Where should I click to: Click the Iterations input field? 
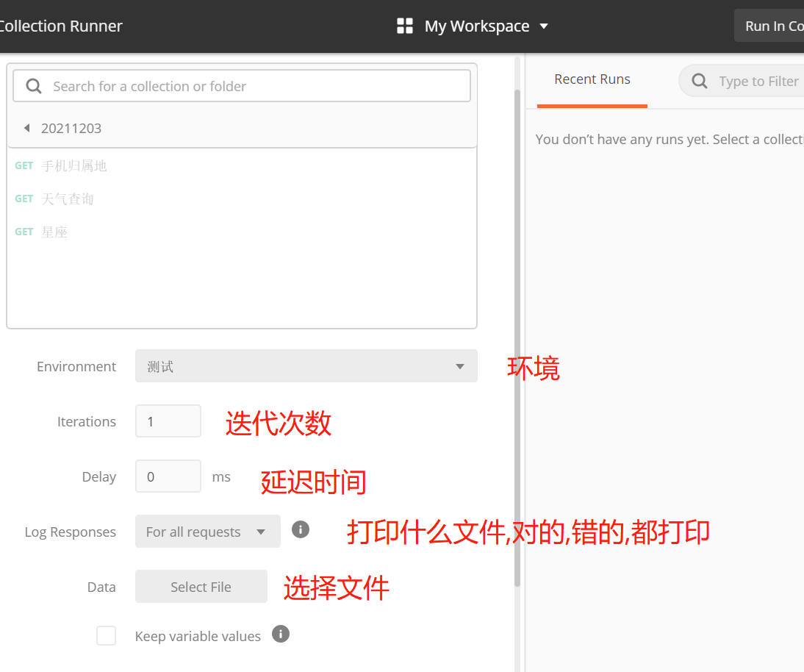[x=168, y=421]
